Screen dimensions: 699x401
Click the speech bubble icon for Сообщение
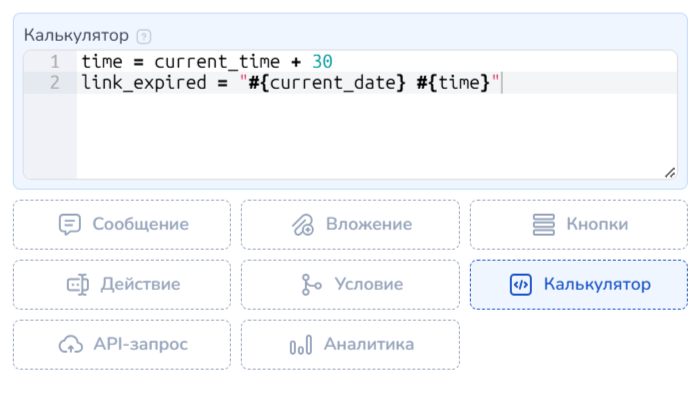69,225
